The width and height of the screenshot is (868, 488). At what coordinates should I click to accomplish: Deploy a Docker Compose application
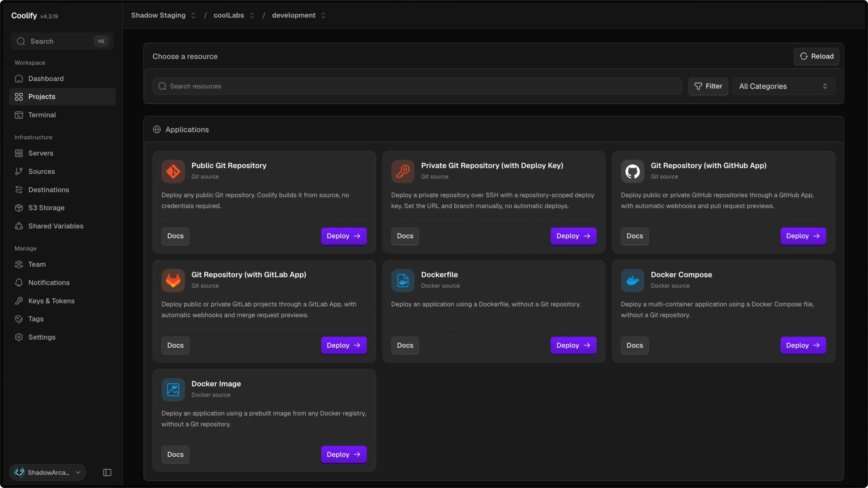click(x=803, y=345)
